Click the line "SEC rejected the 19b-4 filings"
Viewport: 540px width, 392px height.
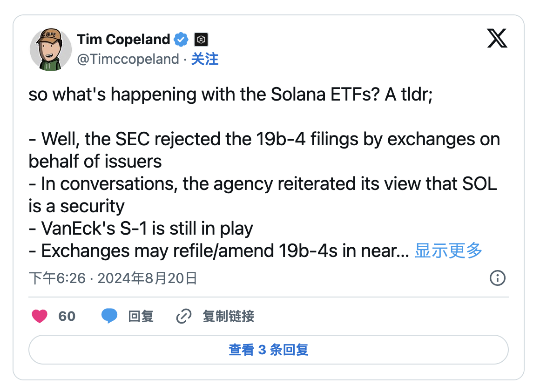click(x=264, y=139)
